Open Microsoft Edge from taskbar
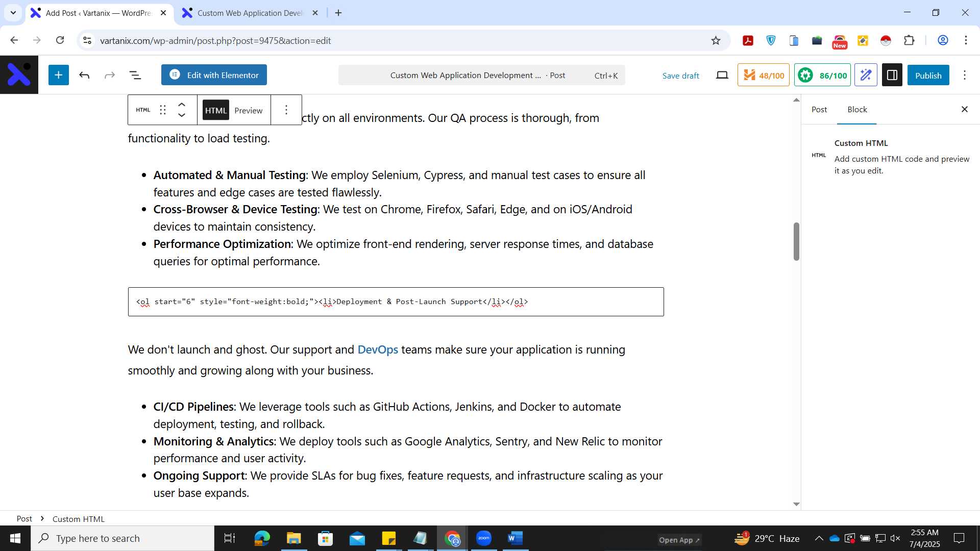Viewport: 980px width, 551px height. click(x=262, y=538)
